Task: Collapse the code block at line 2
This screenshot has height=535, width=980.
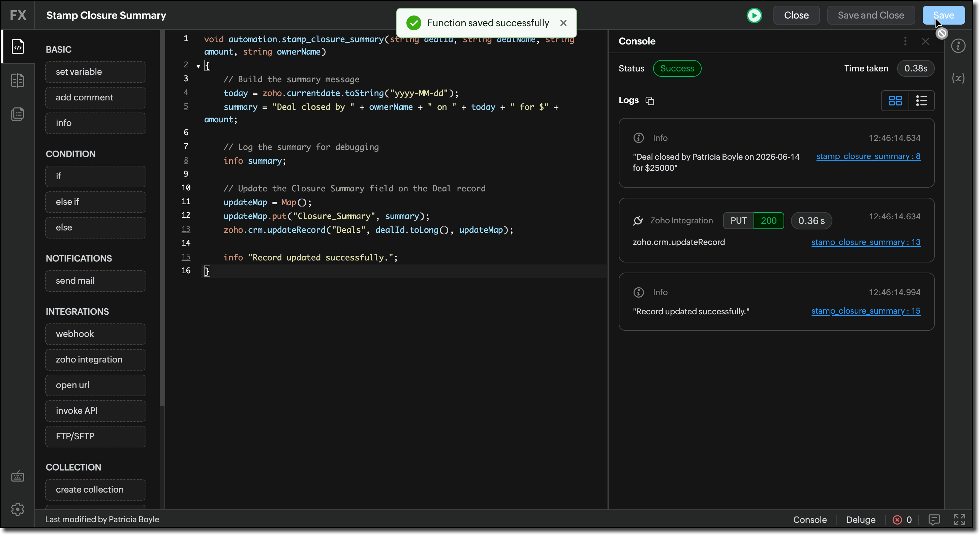Action: 198,66
